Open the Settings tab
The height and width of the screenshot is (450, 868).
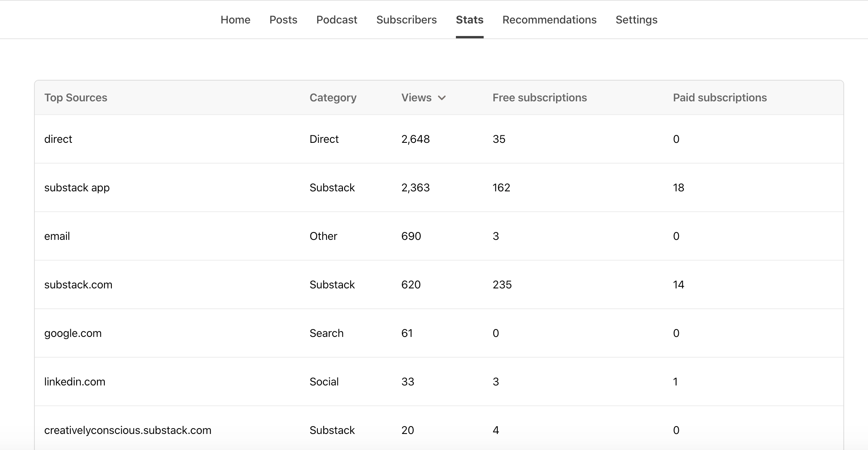coord(636,20)
